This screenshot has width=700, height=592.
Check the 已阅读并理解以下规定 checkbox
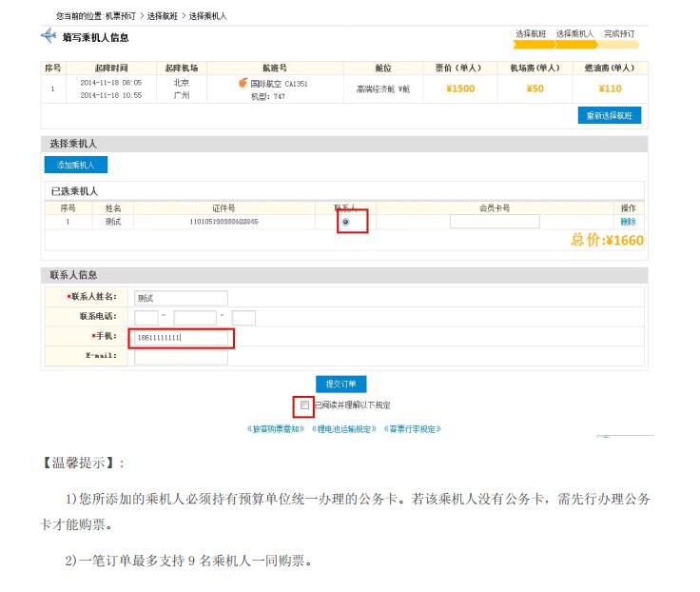(x=304, y=405)
